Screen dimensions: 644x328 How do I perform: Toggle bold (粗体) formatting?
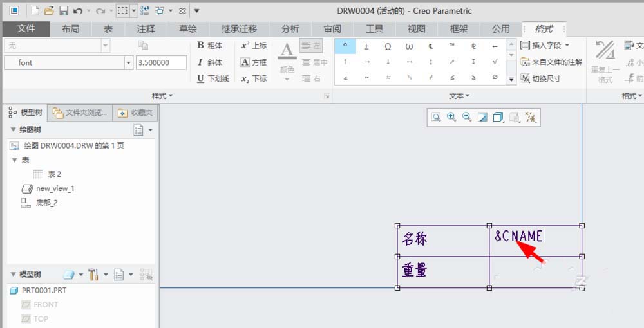209,45
